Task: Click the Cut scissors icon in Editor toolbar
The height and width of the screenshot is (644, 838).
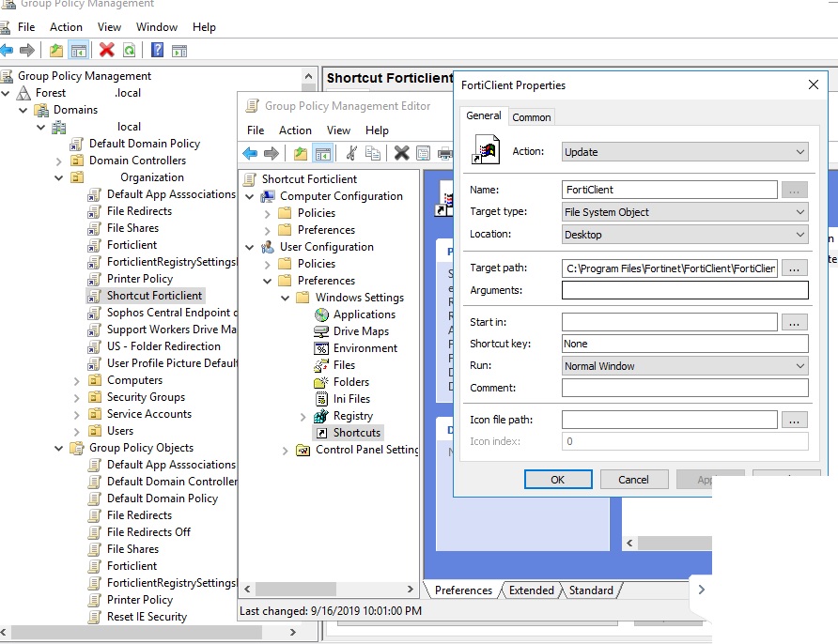Action: 351,153
